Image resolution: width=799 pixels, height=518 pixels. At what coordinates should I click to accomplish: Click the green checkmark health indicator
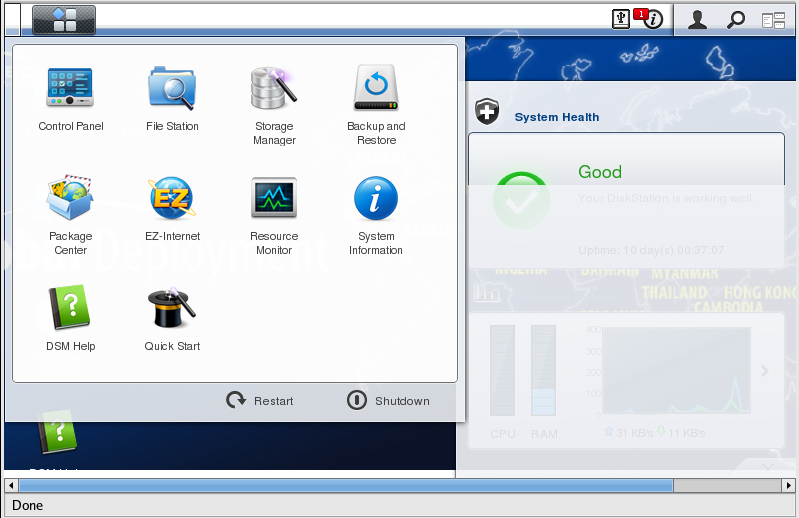521,200
